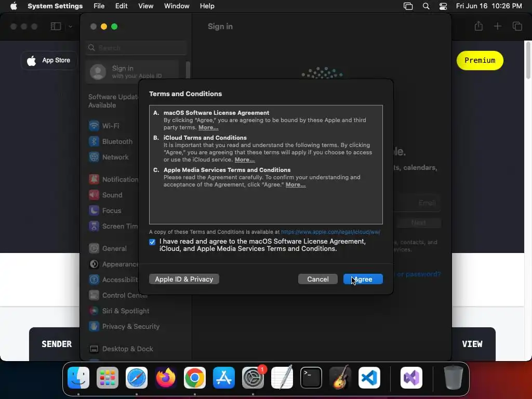Open the File menu
532x399 pixels.
click(x=99, y=6)
